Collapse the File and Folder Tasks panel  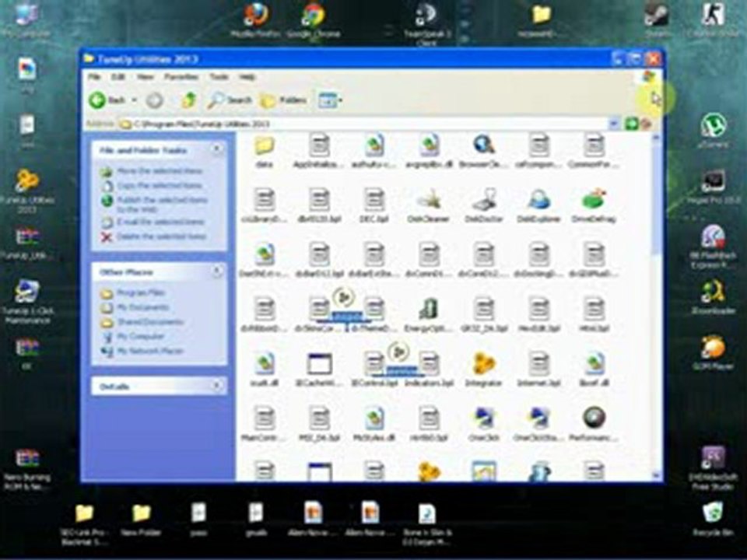click(217, 149)
